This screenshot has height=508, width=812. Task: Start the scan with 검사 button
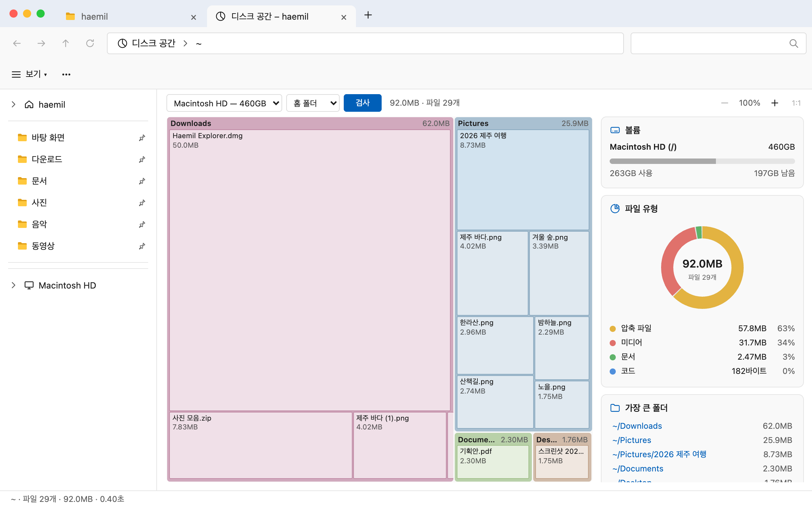[362, 103]
